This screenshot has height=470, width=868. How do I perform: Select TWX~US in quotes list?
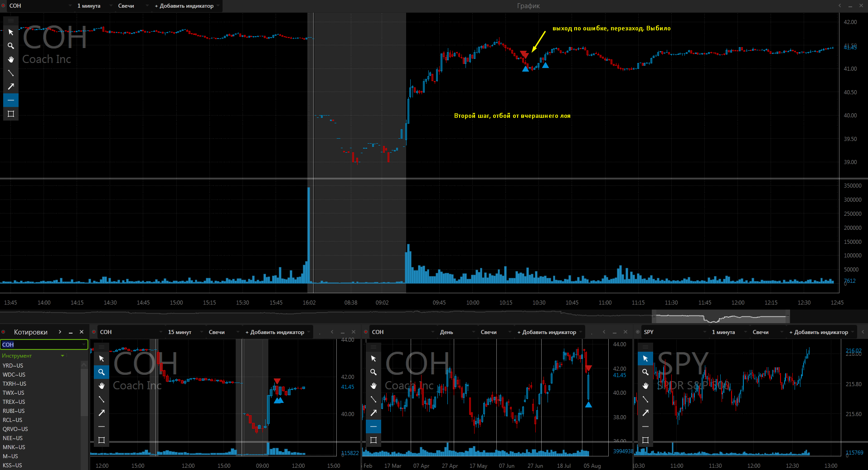coord(14,393)
